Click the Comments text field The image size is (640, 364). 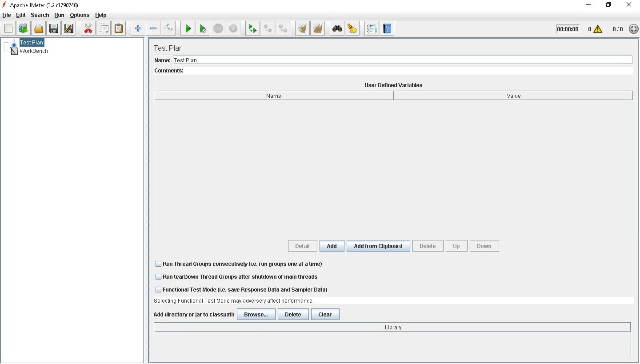408,71
